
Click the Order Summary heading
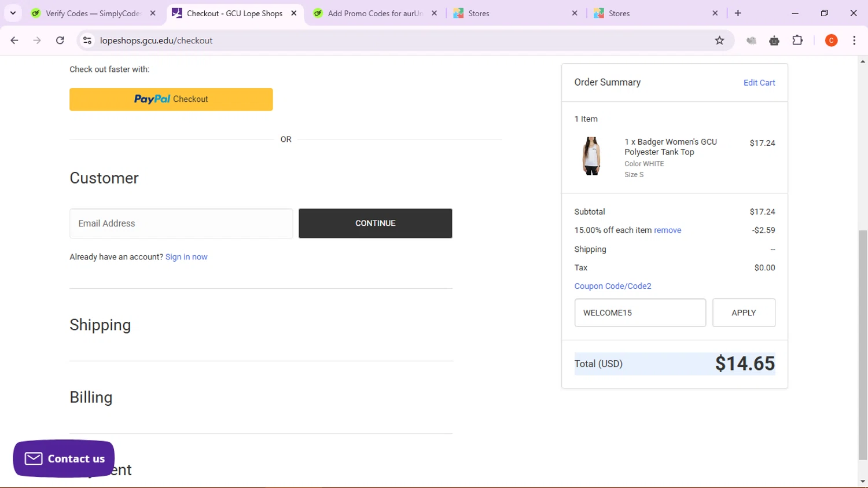pyautogui.click(x=608, y=82)
